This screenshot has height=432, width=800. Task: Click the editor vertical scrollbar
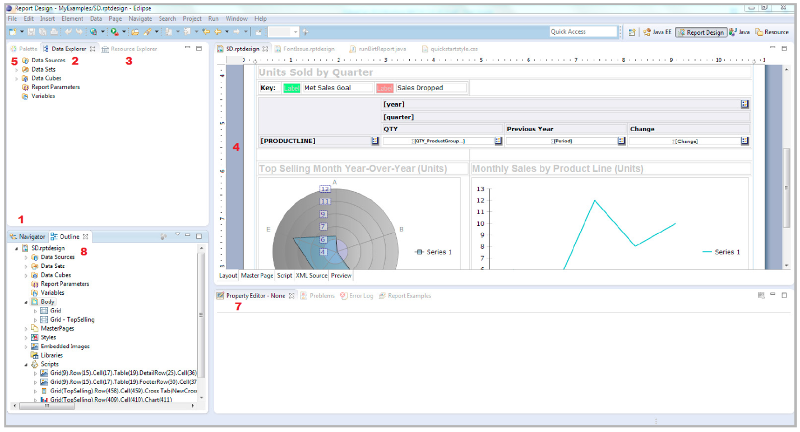[786, 188]
